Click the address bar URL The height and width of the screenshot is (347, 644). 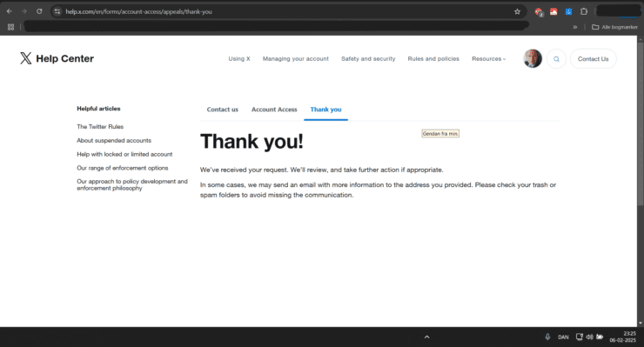pos(139,11)
